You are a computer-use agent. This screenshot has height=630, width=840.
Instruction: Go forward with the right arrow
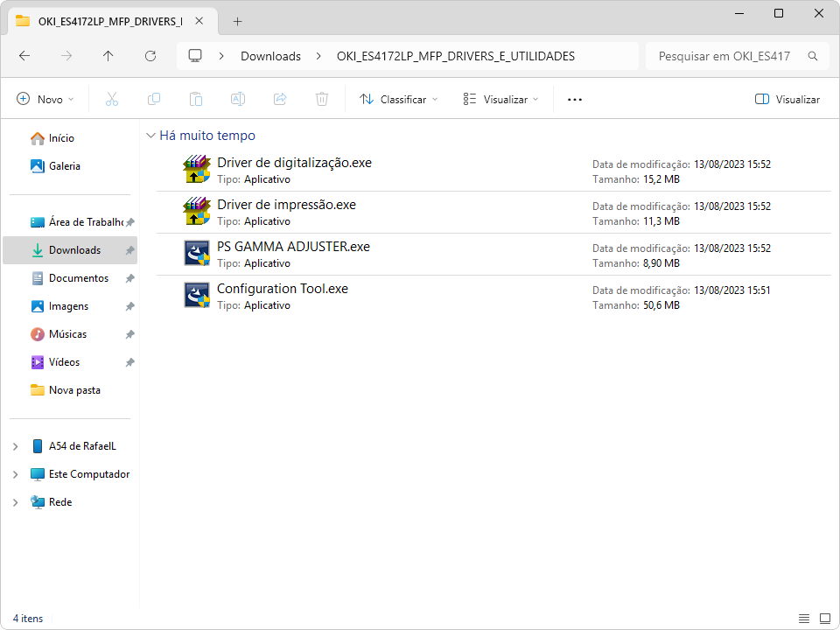point(66,56)
